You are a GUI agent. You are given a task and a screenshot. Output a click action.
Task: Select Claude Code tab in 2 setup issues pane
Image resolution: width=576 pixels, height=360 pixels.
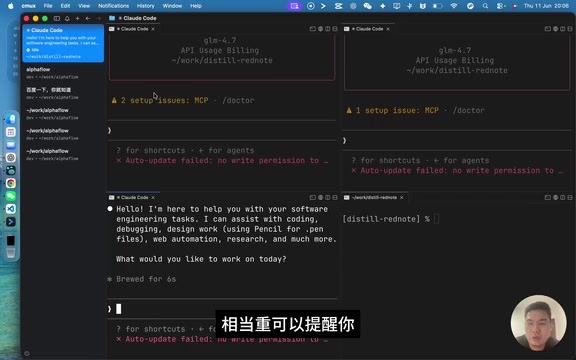132,29
